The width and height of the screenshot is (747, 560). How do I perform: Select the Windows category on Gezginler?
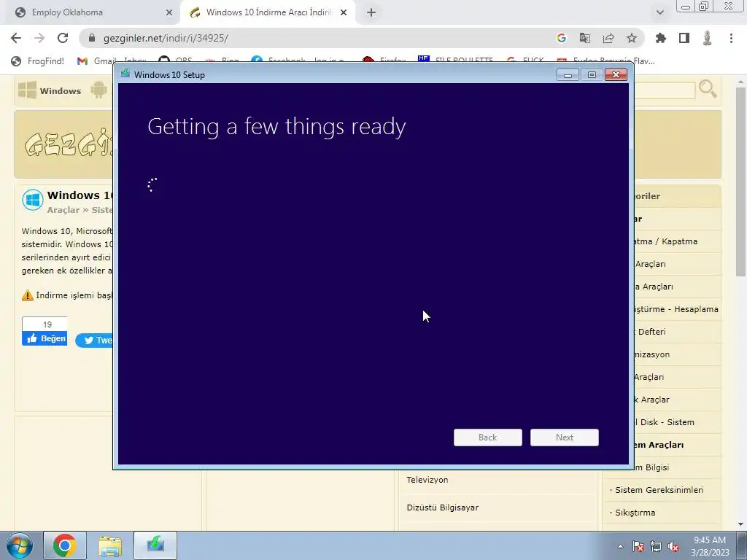50,90
